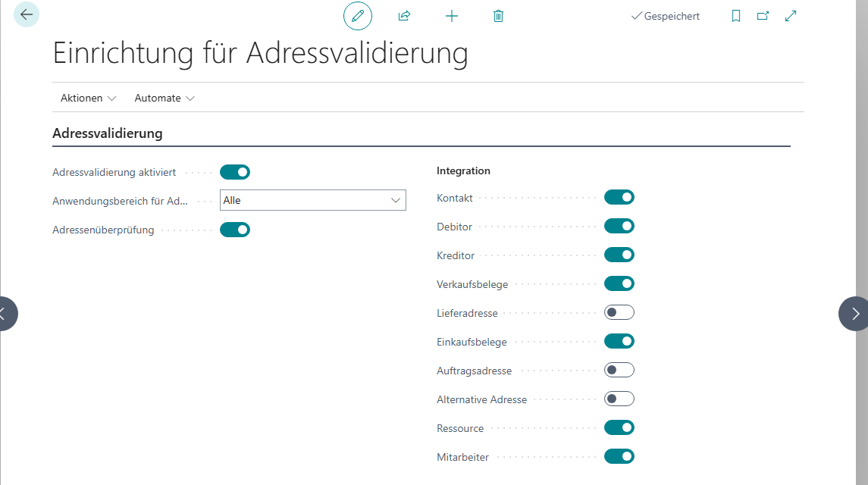Turn off the Mitarbeiter toggle

pyautogui.click(x=619, y=456)
